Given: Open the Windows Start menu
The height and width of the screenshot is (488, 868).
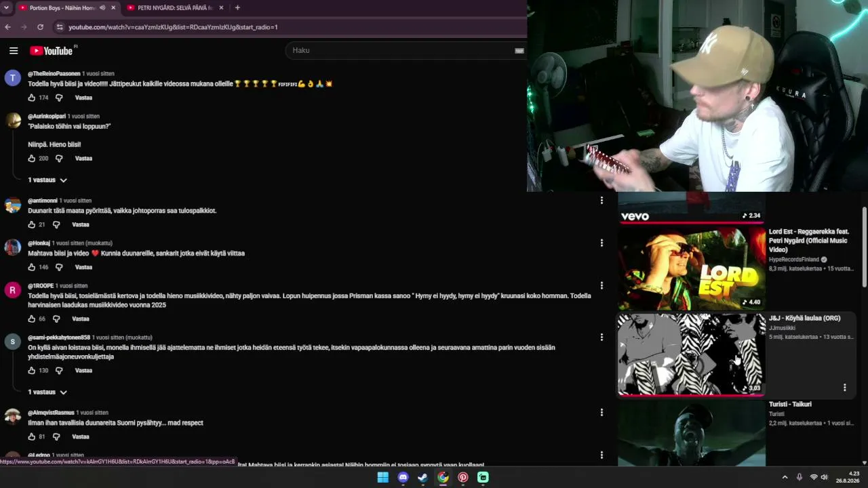Looking at the screenshot, I should click(x=383, y=477).
